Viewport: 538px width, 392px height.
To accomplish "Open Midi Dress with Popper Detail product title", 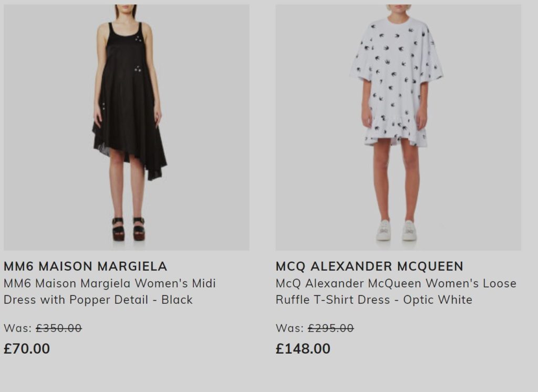I will point(110,292).
